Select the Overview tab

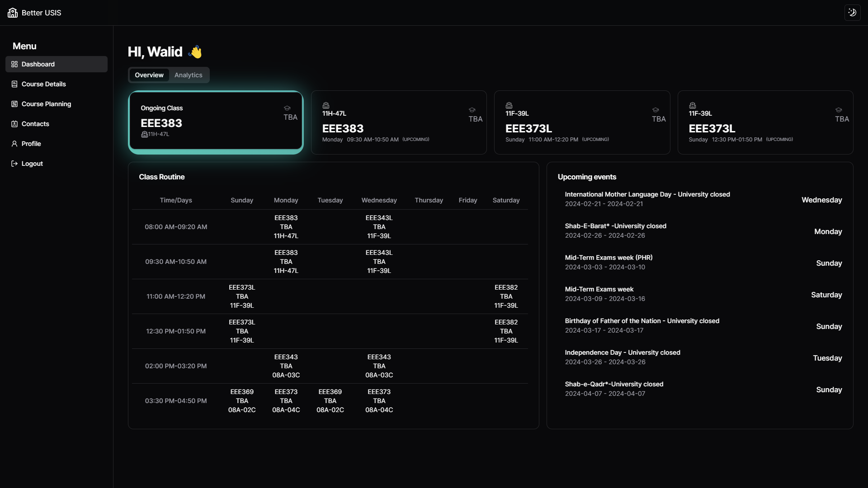click(x=149, y=75)
